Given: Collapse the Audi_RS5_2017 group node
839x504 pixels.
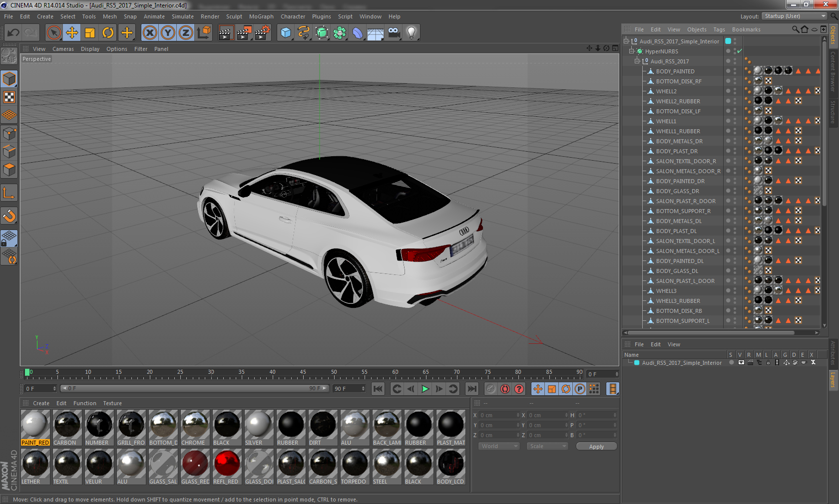Looking at the screenshot, I should click(x=637, y=61).
